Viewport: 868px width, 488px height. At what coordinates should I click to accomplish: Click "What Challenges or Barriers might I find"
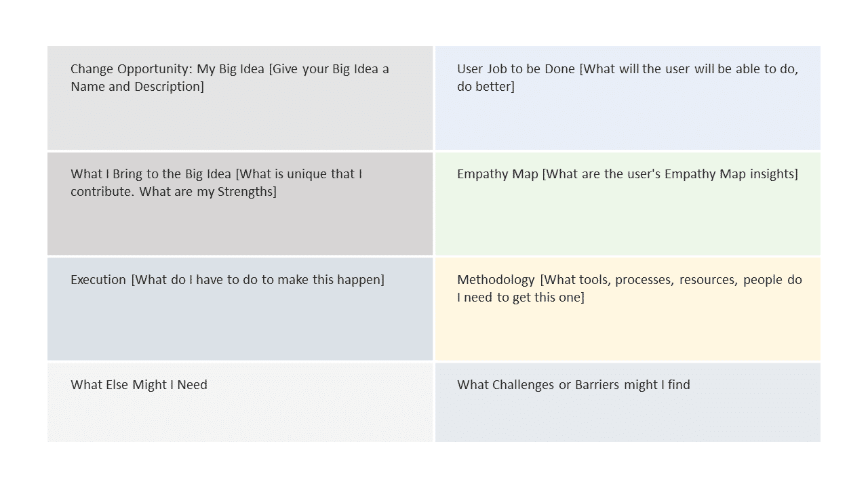point(573,385)
